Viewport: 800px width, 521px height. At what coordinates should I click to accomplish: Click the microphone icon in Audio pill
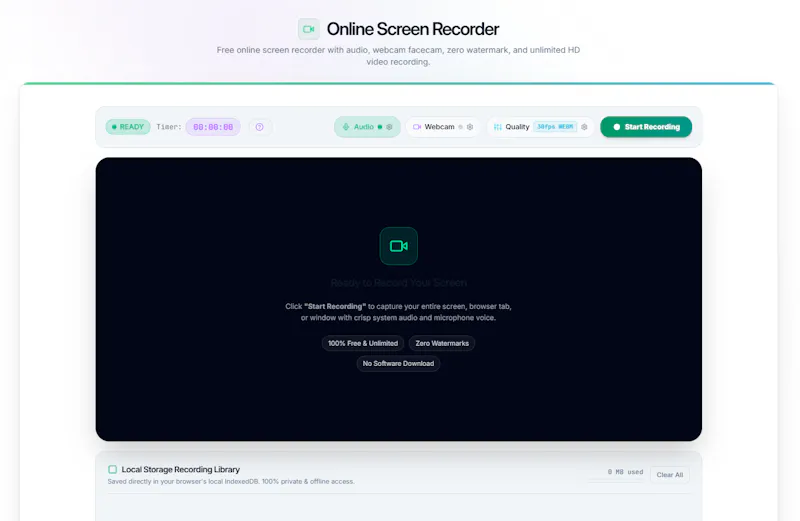[346, 127]
